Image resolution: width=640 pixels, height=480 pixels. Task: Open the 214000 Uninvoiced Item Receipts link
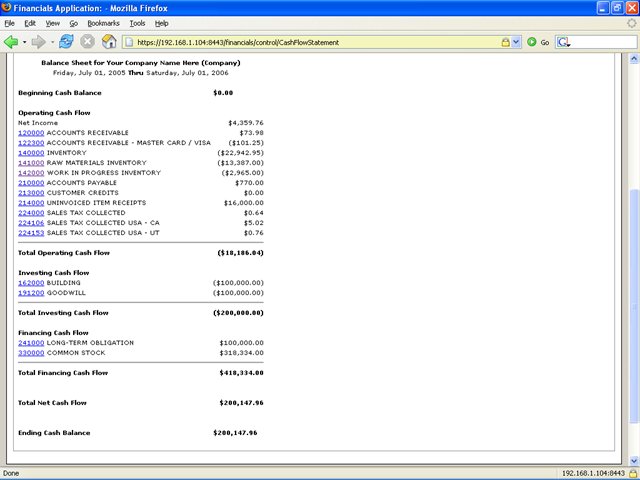point(31,202)
